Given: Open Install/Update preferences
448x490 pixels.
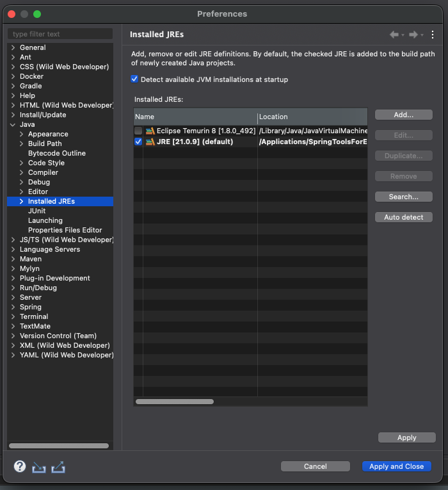Looking at the screenshot, I should pyautogui.click(x=43, y=115).
